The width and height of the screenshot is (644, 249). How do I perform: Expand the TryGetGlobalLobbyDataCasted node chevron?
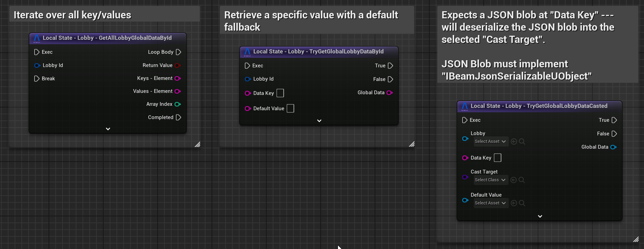point(540,216)
